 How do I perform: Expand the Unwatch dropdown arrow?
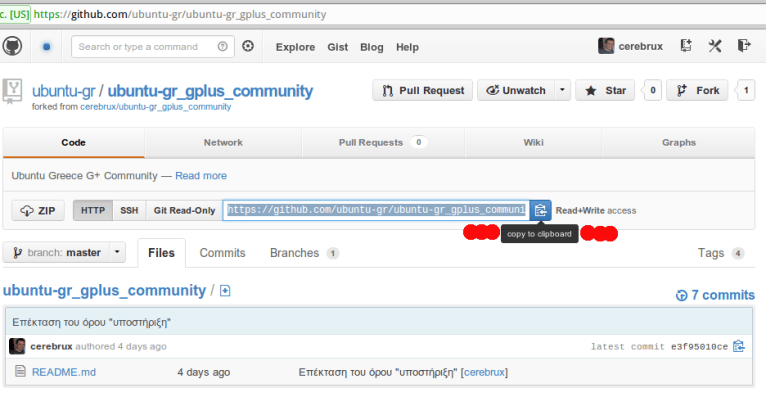pos(562,90)
